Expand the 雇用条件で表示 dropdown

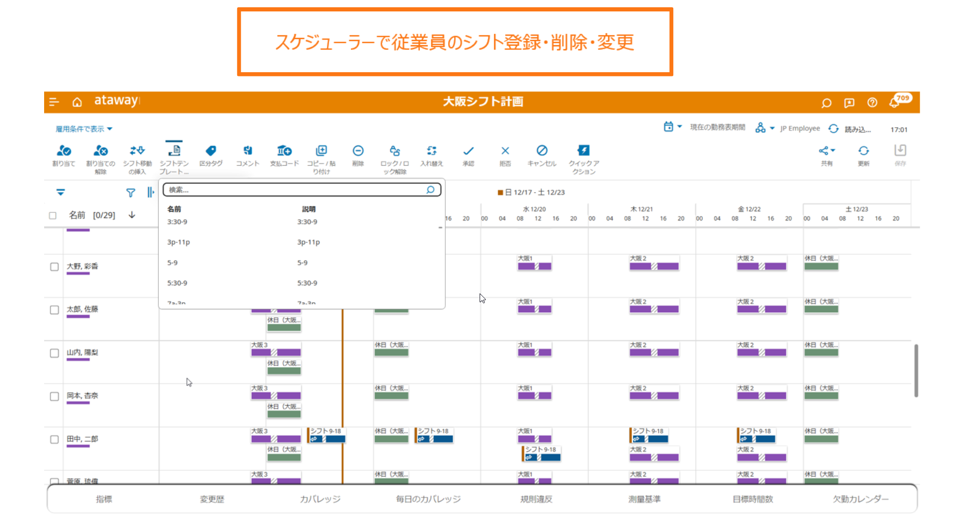[x=84, y=129]
